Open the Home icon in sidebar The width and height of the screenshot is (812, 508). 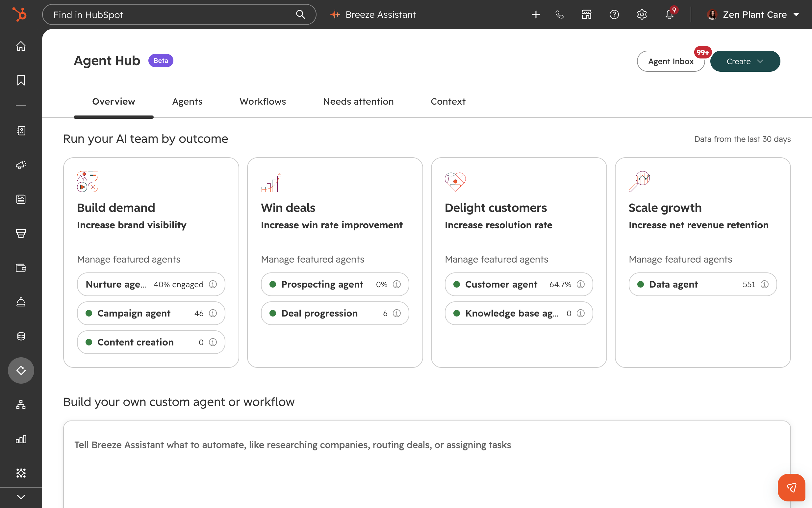[21, 46]
